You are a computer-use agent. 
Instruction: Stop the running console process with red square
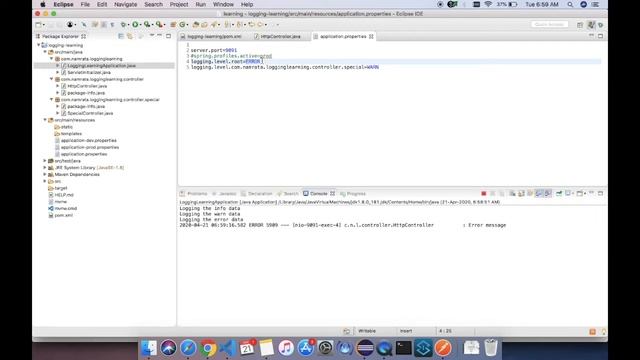pyautogui.click(x=484, y=193)
